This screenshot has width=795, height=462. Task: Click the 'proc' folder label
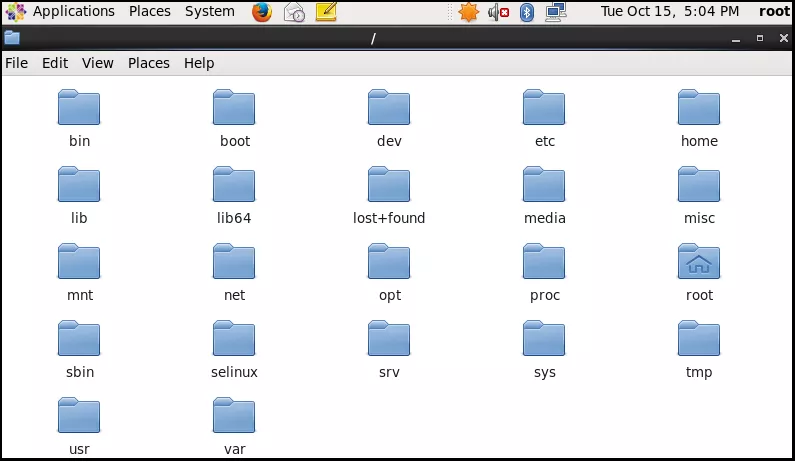[x=545, y=296]
